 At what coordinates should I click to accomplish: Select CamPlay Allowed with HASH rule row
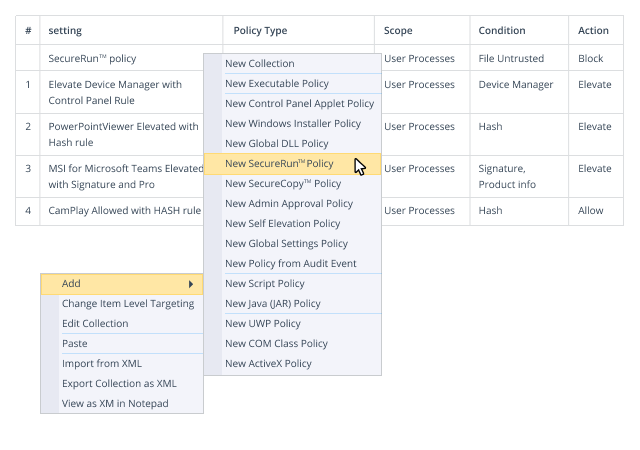coord(124,211)
